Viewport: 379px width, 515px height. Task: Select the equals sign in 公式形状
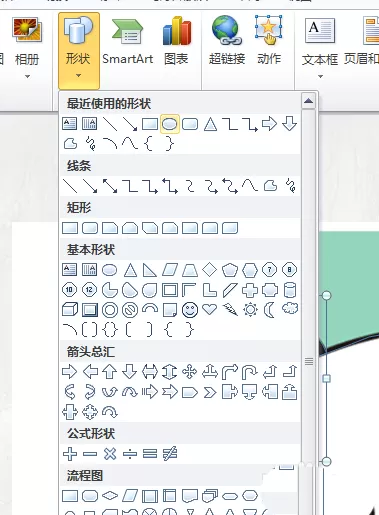150,454
